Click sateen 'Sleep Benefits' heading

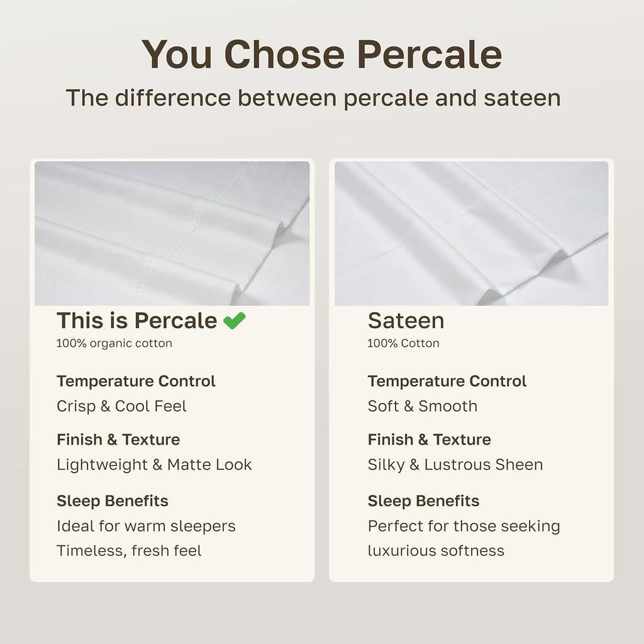pos(423,501)
